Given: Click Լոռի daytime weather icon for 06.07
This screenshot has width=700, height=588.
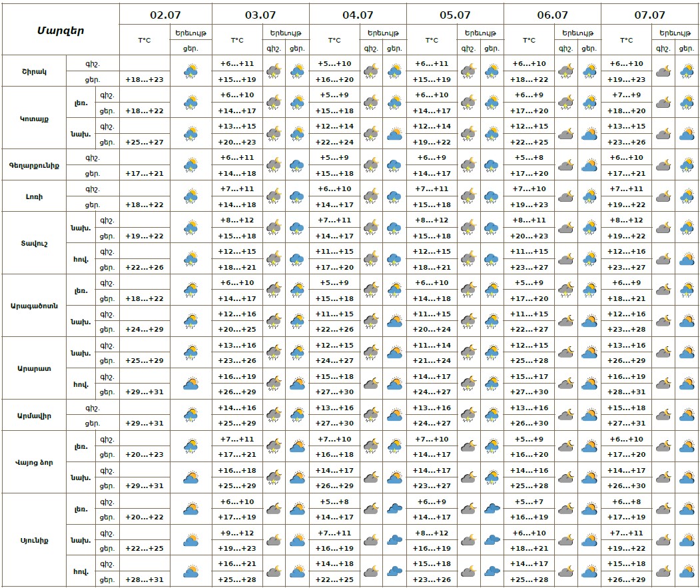Looking at the screenshot, I should click(x=589, y=196).
